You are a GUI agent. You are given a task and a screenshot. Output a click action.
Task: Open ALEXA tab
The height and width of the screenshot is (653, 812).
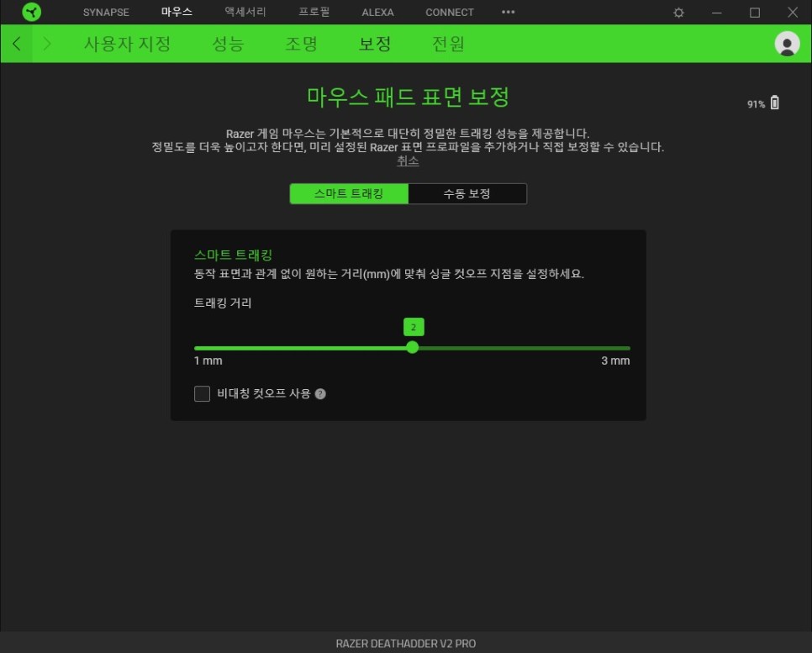coord(377,13)
